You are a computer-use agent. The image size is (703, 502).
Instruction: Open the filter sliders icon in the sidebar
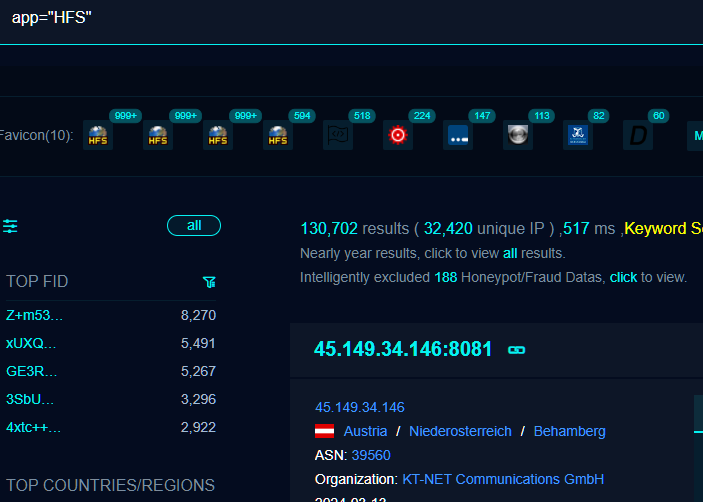(10, 226)
